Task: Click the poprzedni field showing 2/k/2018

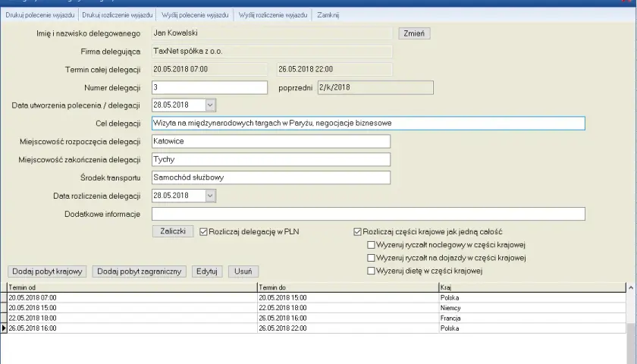Action: [x=375, y=87]
